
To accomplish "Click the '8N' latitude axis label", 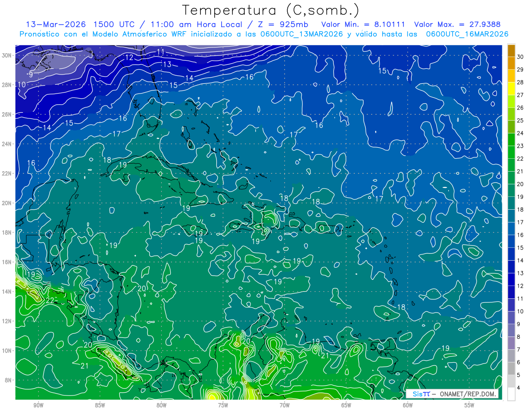I will click(x=8, y=380).
